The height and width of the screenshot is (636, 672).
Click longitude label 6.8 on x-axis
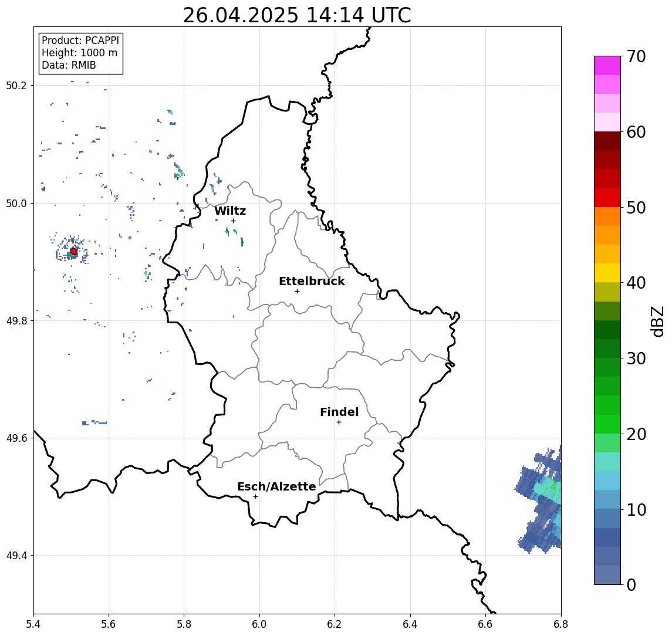click(560, 624)
